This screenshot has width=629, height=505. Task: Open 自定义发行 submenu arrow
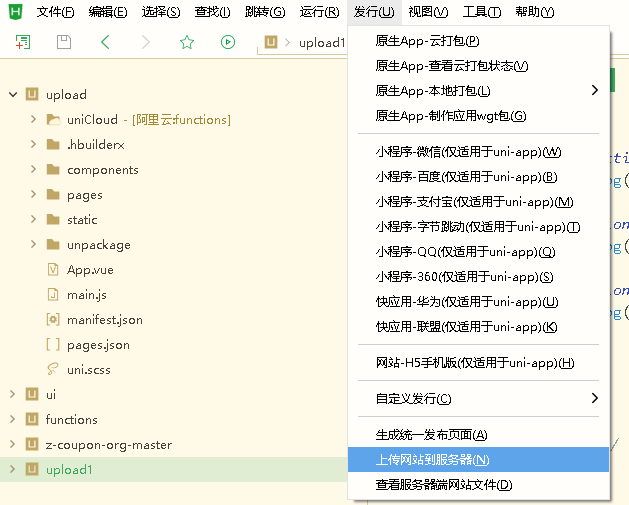tap(595, 398)
